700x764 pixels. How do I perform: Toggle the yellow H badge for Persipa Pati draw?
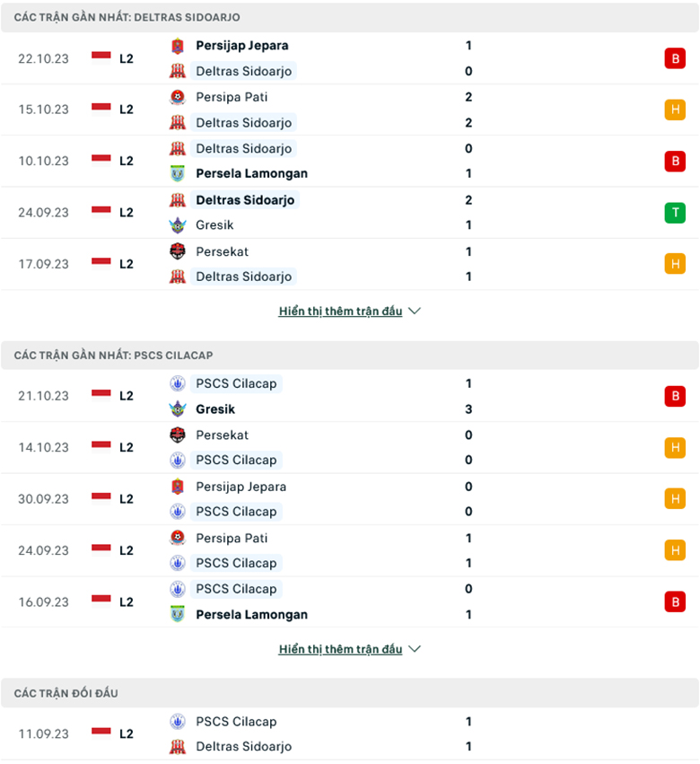tap(675, 109)
